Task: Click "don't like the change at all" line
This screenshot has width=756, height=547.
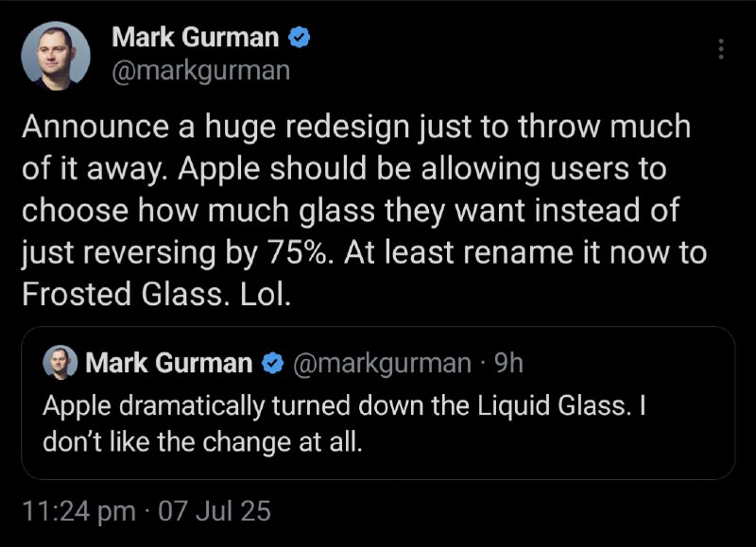Action: (x=202, y=442)
